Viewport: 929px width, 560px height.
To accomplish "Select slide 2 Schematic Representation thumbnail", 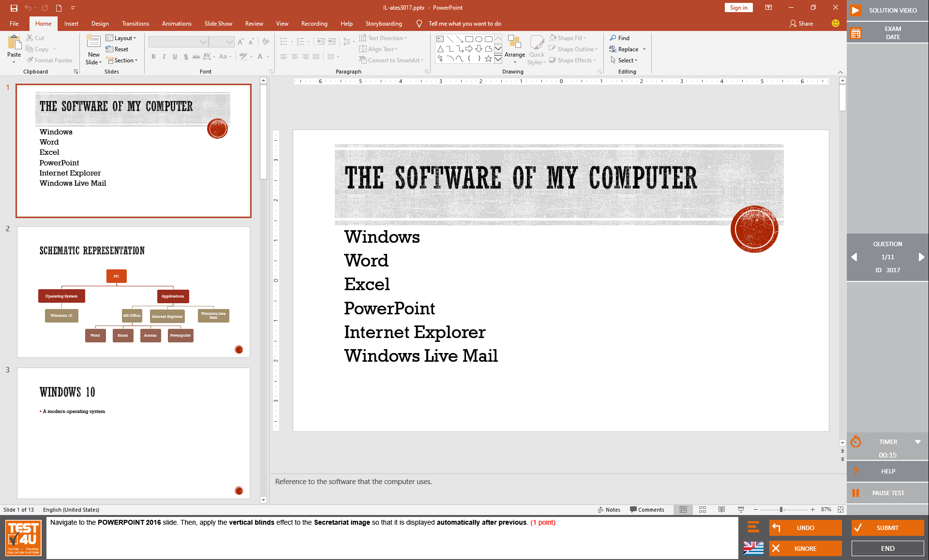I will pos(134,292).
